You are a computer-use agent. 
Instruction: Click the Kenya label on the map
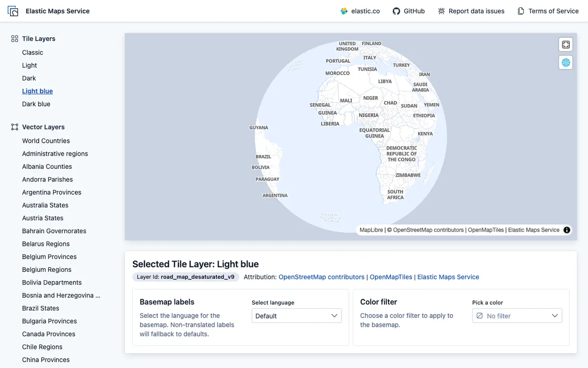425,133
